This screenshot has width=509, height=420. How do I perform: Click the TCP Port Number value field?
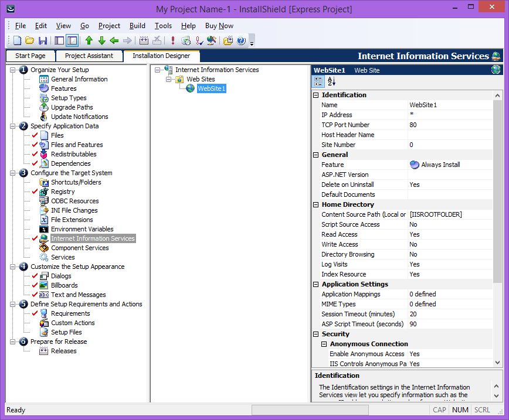(x=449, y=125)
